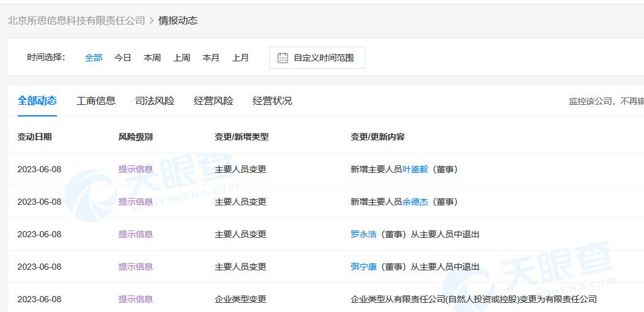Open 司法风险 tab
This screenshot has height=312, width=644.
pos(155,101)
